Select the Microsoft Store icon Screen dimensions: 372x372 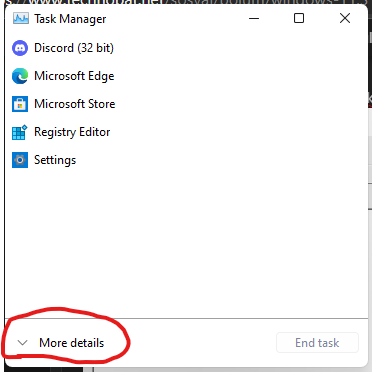pos(20,104)
